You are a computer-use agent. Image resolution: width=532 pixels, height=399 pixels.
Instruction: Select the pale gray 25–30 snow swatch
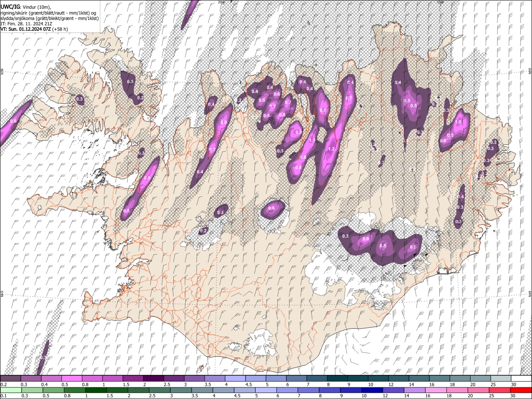tap(500, 379)
